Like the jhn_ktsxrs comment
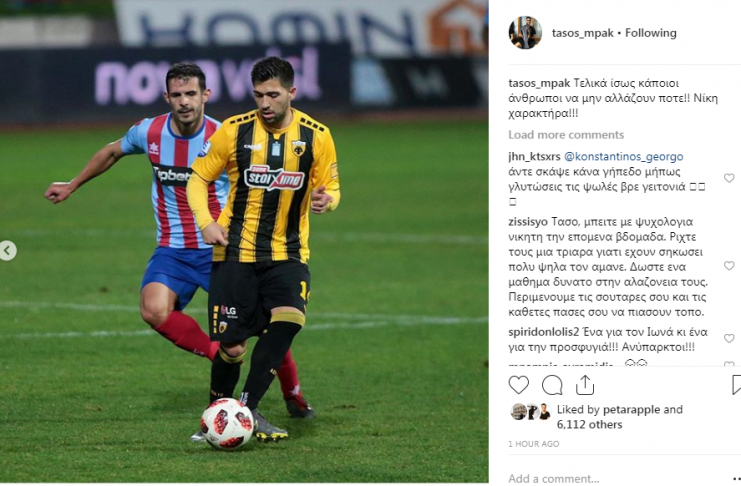 [729, 178]
